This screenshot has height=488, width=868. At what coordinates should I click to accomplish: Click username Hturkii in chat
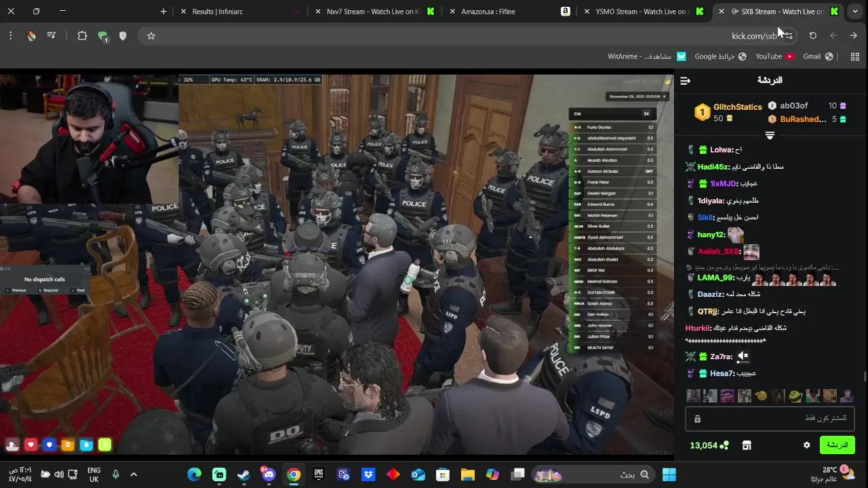click(698, 328)
